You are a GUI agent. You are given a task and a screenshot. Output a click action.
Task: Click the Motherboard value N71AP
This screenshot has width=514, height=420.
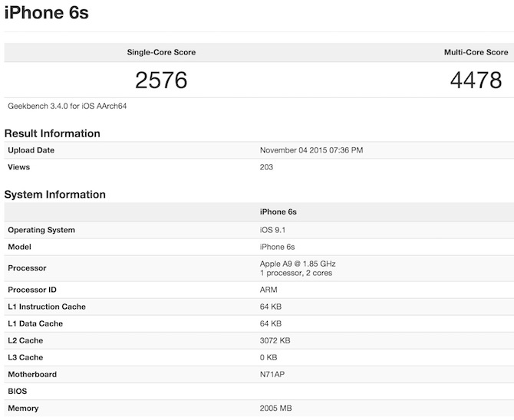tap(273, 374)
